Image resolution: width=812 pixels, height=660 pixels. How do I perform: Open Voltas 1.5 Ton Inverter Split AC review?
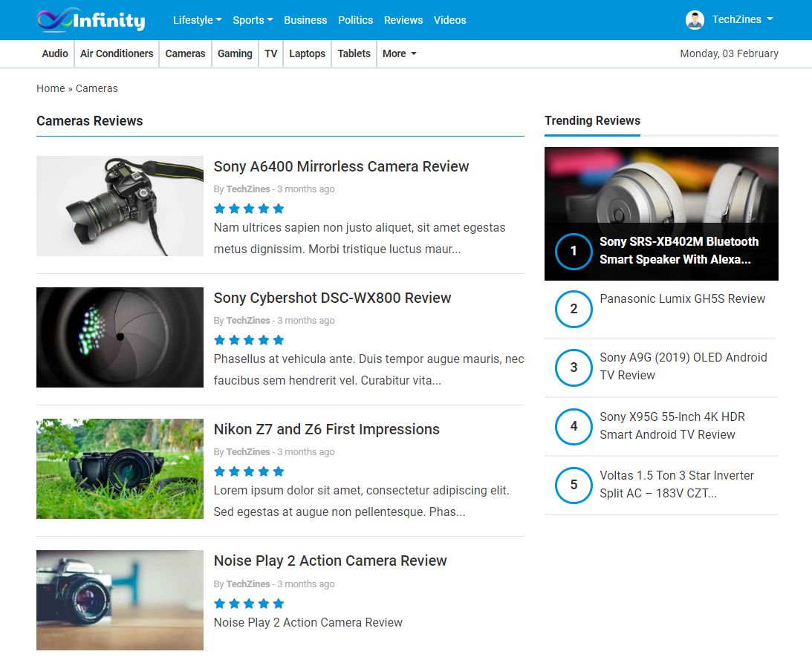click(x=676, y=484)
